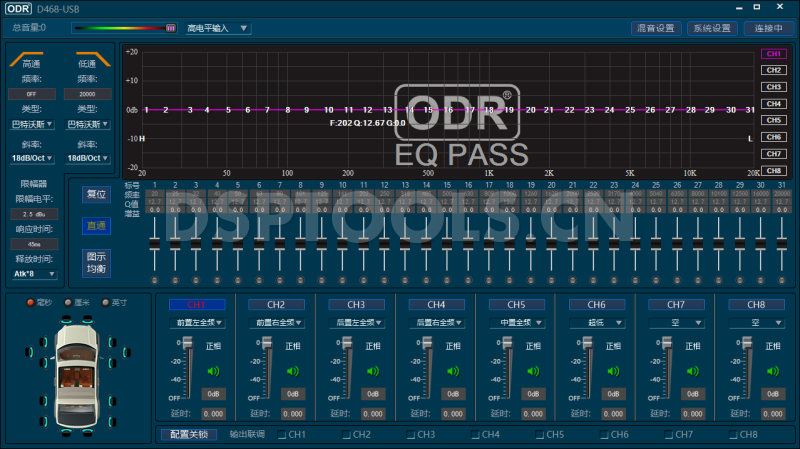
Task: Select the 厘米 delay unit
Action: [x=68, y=303]
